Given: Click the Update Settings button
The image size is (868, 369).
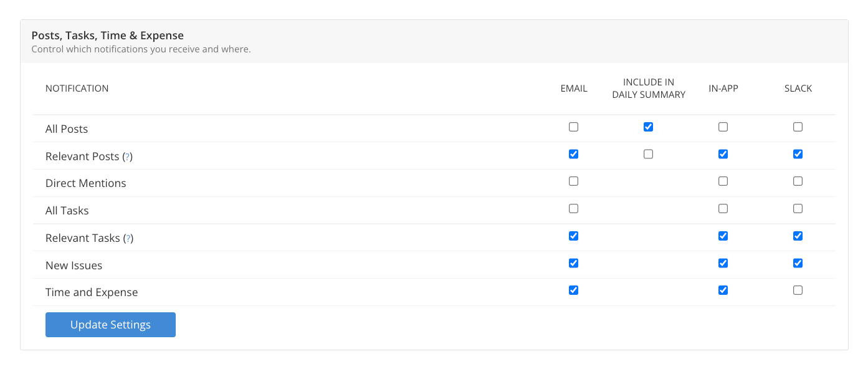Looking at the screenshot, I should (110, 325).
